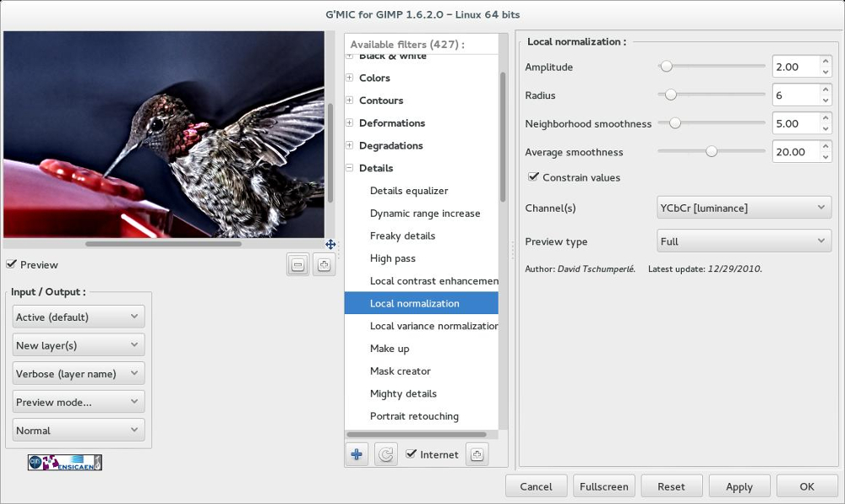The height and width of the screenshot is (504, 845).
Task: Click the refresh filters icon
Action: pos(385,454)
